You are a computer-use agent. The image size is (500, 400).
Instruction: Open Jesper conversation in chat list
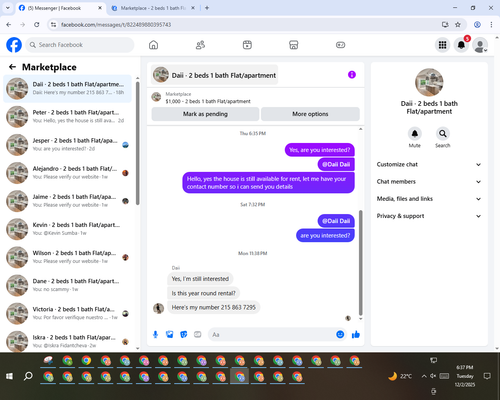(x=68, y=145)
